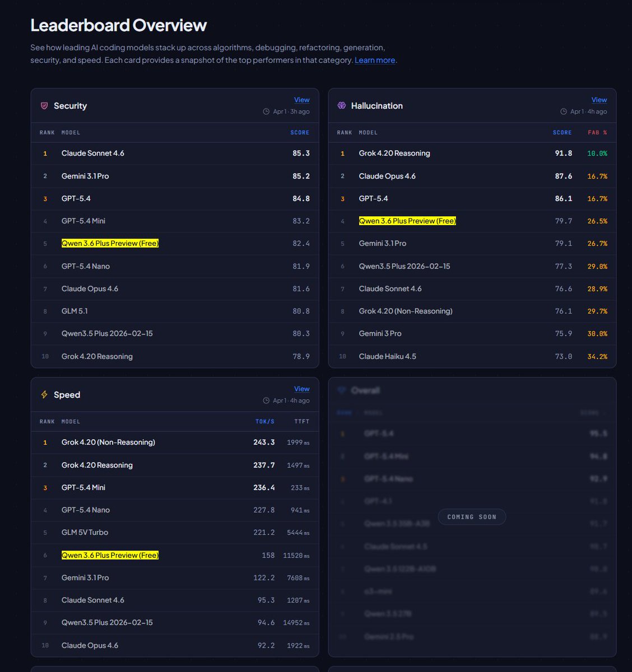Click the clock icon in the Hallucination card
Viewport: 632px width, 672px height.
564,111
